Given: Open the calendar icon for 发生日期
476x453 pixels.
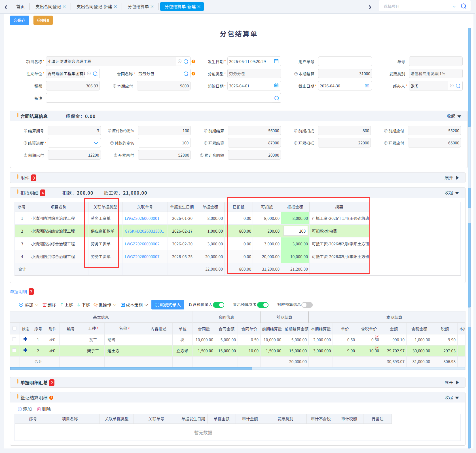Looking at the screenshot, I should 276,61.
